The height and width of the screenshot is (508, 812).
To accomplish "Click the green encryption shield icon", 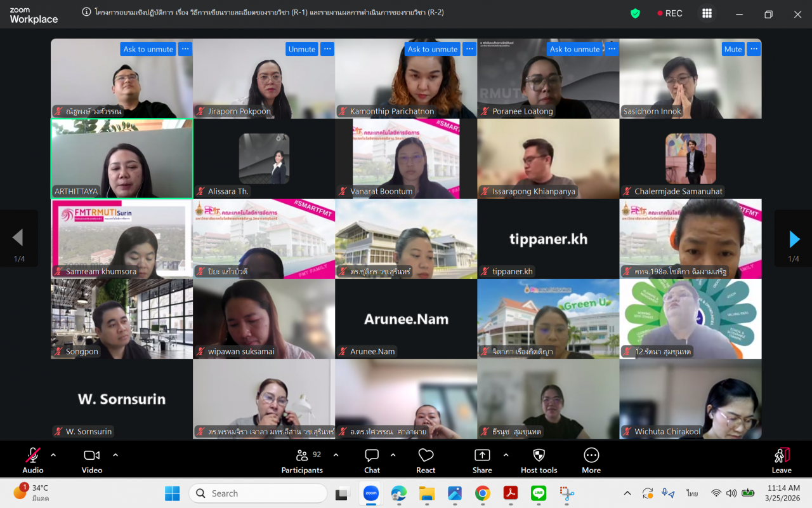I will (635, 13).
